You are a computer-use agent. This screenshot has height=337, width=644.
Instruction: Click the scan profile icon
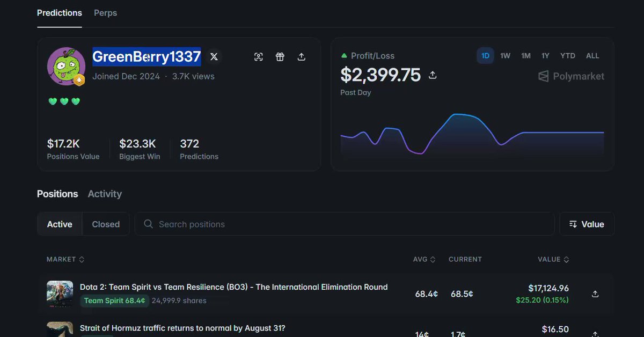(259, 57)
